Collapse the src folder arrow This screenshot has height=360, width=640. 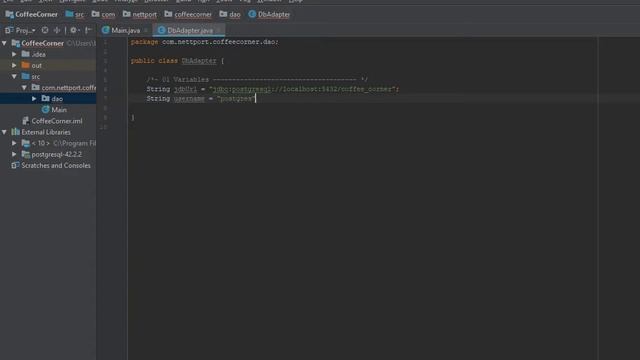(x=14, y=76)
